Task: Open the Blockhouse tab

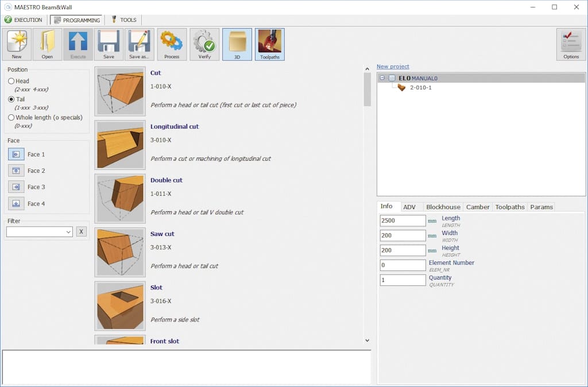Action: (443, 207)
